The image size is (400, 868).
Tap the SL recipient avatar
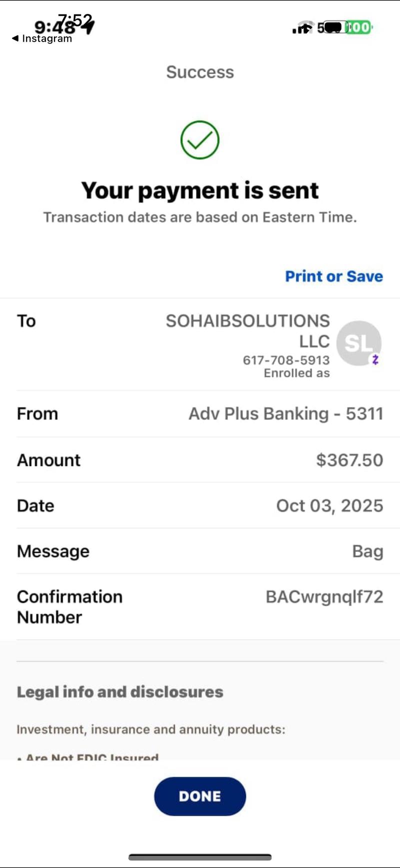[359, 343]
